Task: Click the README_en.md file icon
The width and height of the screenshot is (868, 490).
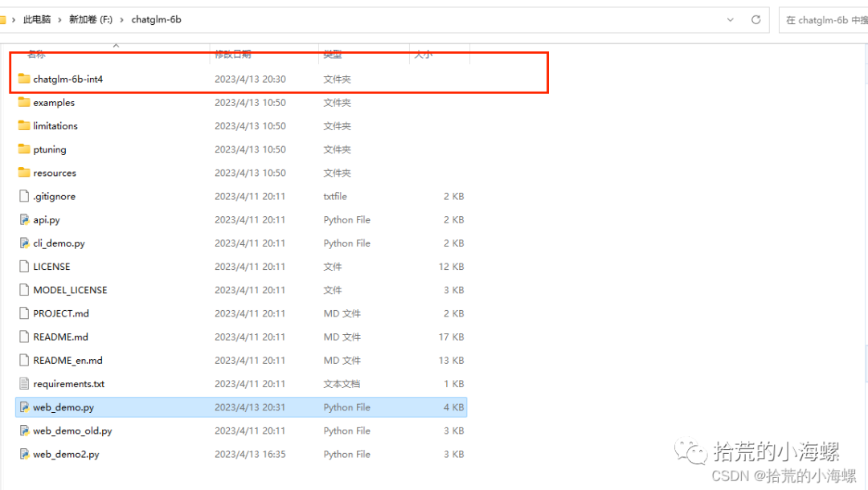Action: coord(24,360)
